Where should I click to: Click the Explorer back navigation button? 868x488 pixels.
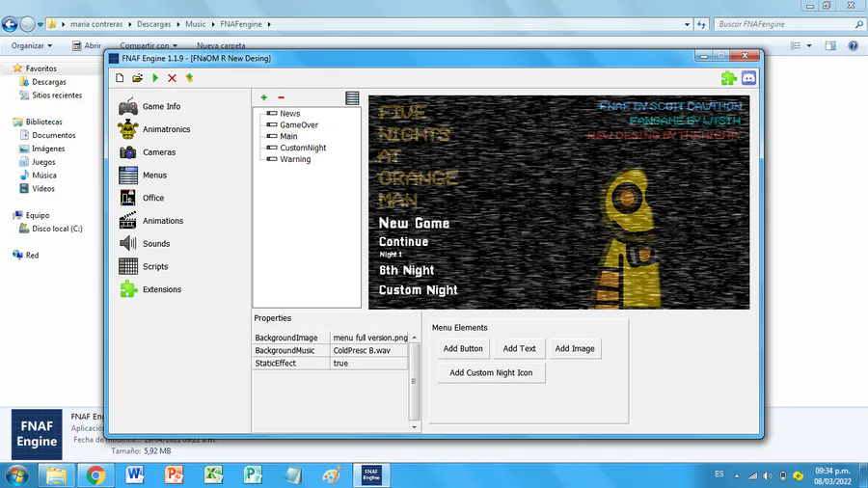pyautogui.click(x=10, y=24)
